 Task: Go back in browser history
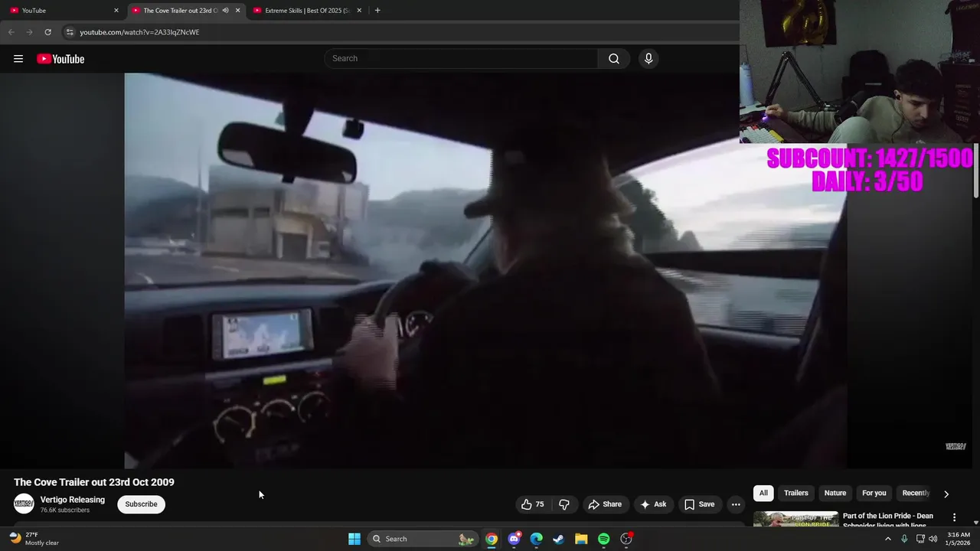[x=11, y=32]
